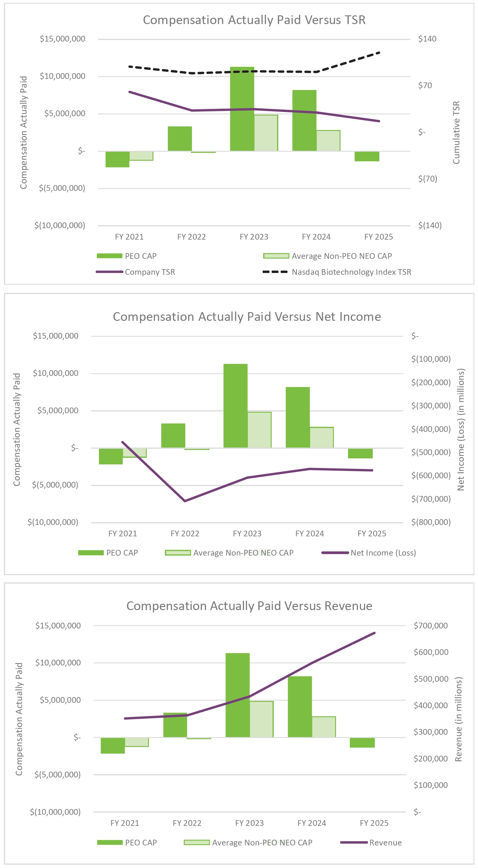Click FY 2024 Average Non-PEO NEO bar in Revenue chart
The width and height of the screenshot is (478, 868).
tap(324, 727)
